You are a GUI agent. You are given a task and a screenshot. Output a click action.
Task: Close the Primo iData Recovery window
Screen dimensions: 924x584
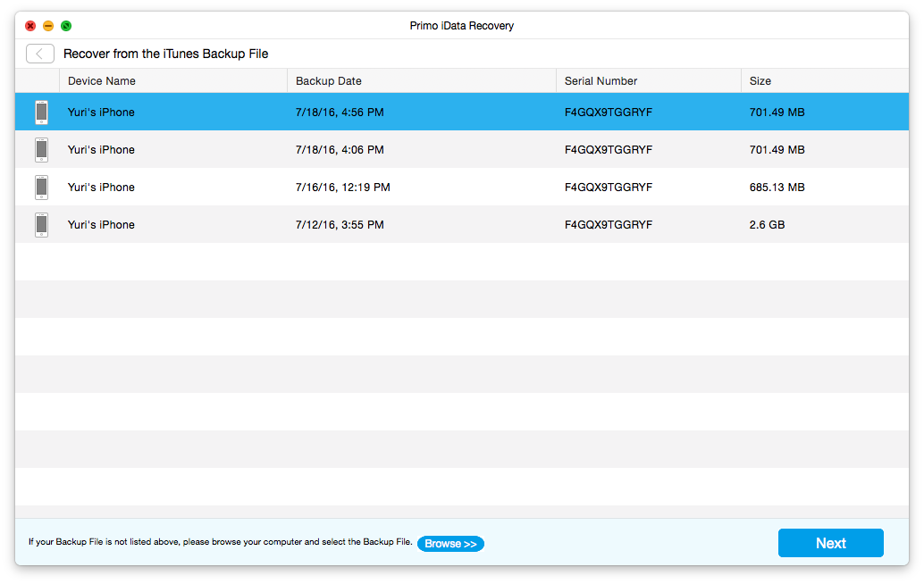pos(30,26)
